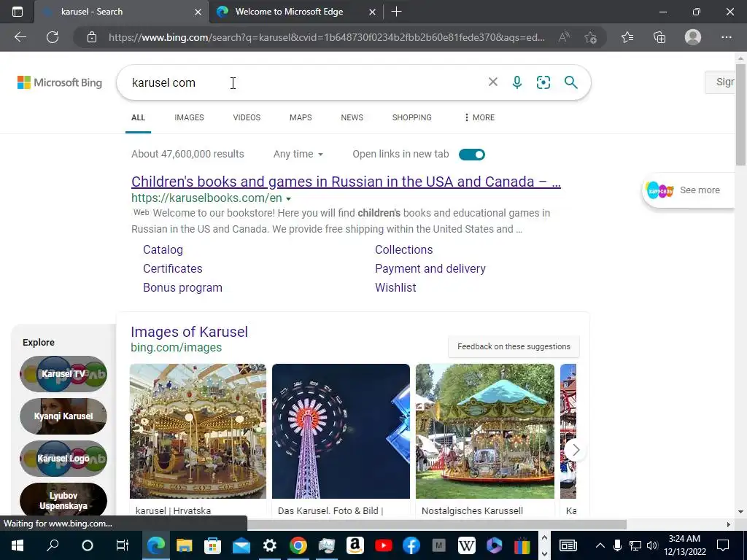Open Wikipedia app on taskbar
The height and width of the screenshot is (560, 747).
pos(466,545)
